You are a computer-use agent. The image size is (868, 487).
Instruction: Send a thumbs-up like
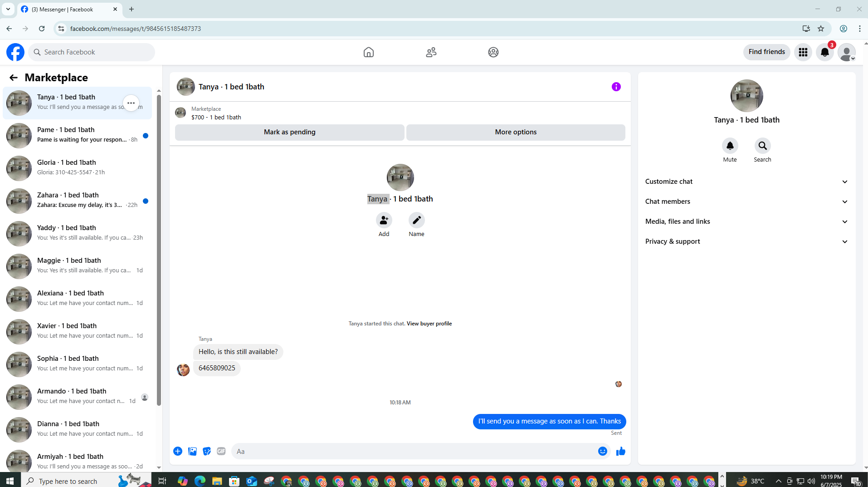coord(621,451)
